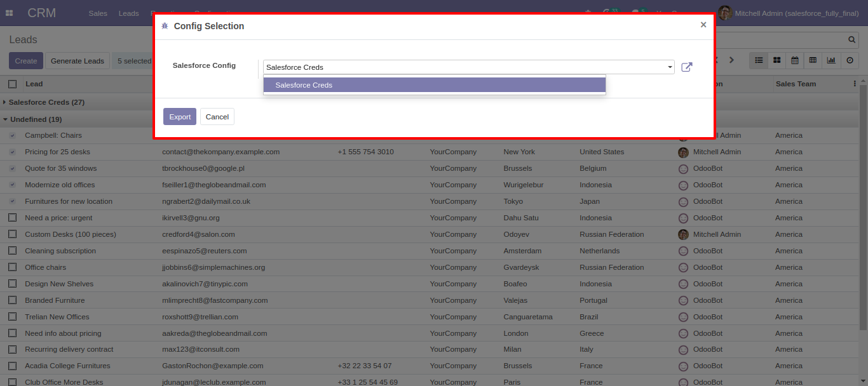Open activities indicator with badge 33
This screenshot has height=386, width=868.
610,12
